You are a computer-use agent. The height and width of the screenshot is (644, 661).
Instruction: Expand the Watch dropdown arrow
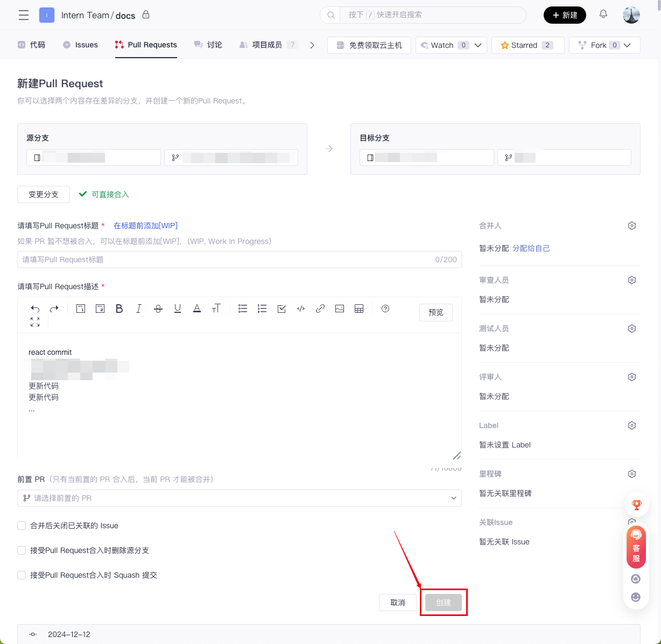click(x=478, y=45)
